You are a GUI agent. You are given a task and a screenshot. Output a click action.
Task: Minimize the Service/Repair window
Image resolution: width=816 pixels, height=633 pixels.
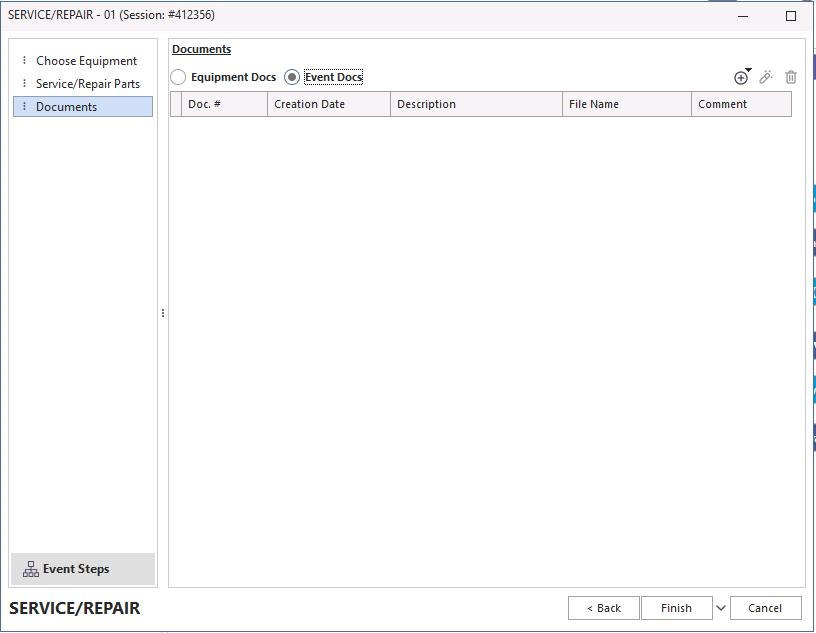pos(743,16)
